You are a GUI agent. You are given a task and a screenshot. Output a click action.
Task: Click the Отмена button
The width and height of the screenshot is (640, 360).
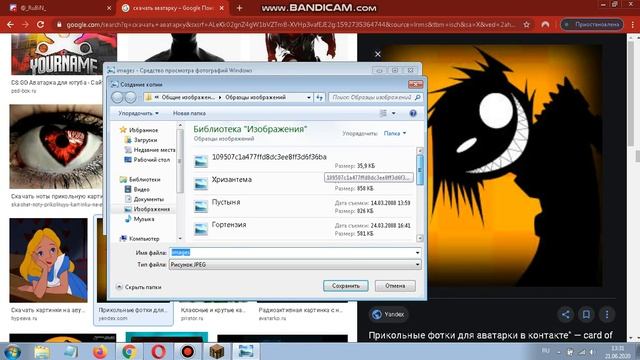[395, 286]
